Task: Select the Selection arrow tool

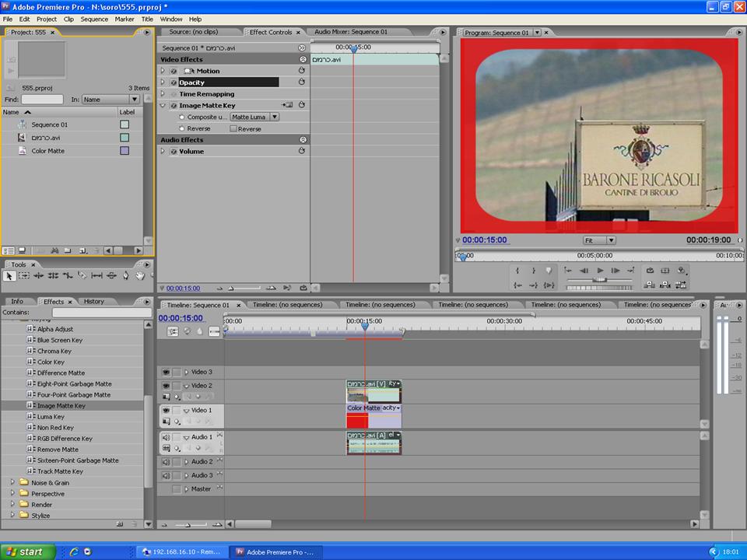Action: [10, 275]
